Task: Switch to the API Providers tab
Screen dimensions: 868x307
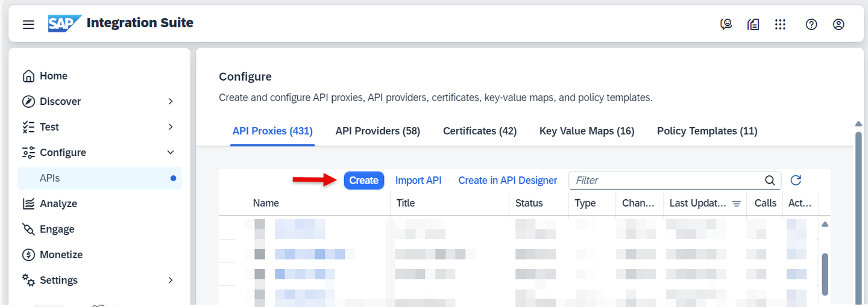Action: pos(378,131)
